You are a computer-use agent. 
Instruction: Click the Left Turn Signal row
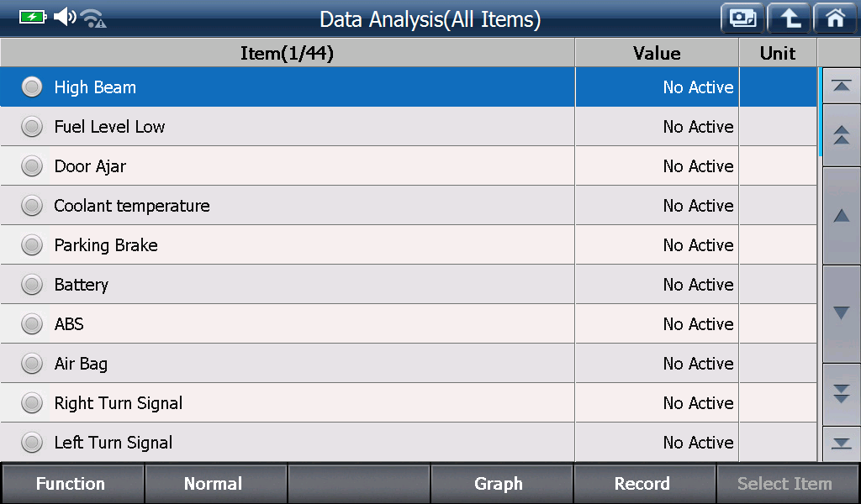(x=409, y=442)
